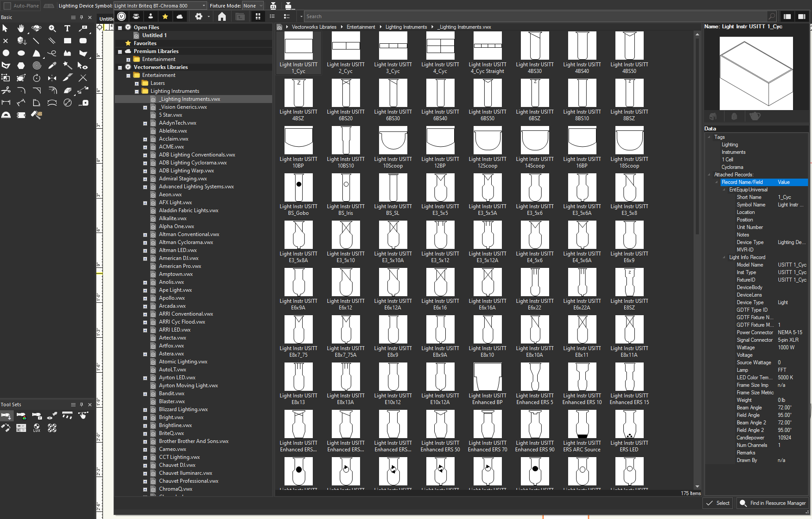Show Favorites using the star toolbar button

point(165,16)
